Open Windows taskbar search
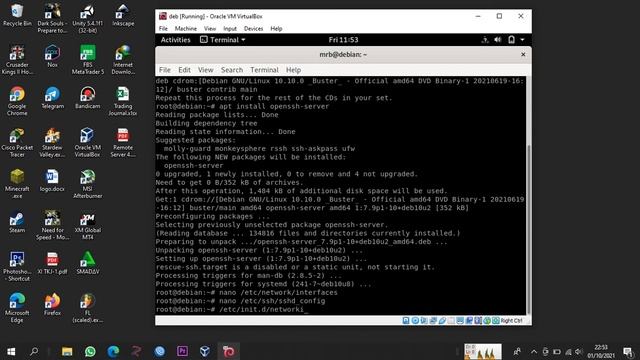The height and width of the screenshot is (360, 640). (x=34, y=351)
